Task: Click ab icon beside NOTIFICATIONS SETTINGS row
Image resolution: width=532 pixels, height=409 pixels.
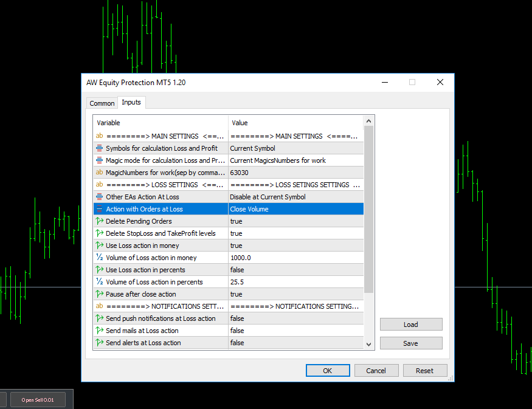Action: 100,306
